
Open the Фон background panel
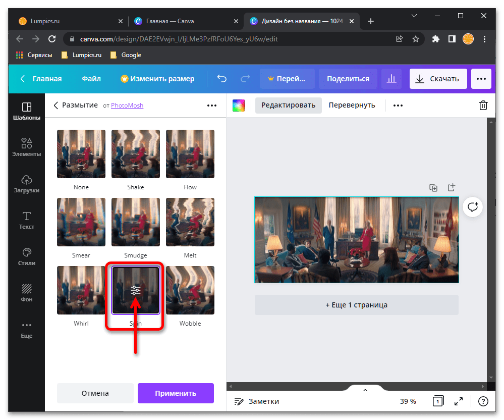(26, 293)
